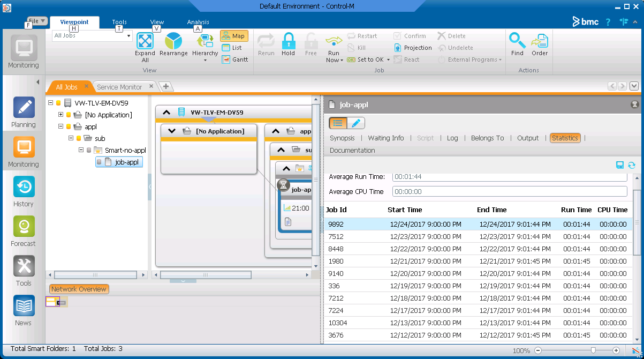Click the Rerun job icon
The image size is (644, 359).
point(266,41)
